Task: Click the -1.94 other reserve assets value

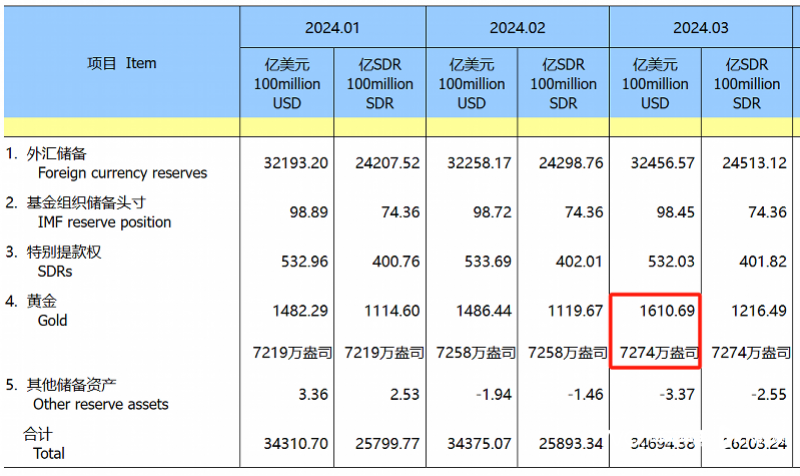Action: [493, 394]
